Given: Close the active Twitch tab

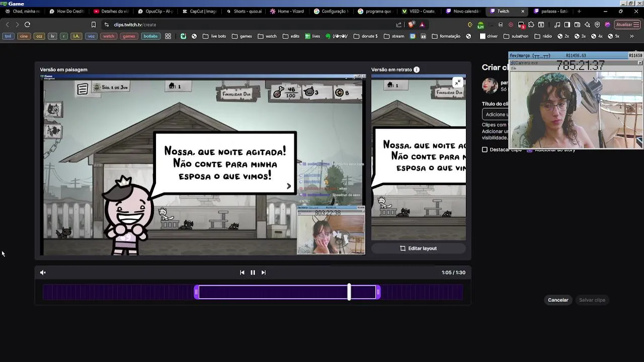Looking at the screenshot, I should coord(522,11).
